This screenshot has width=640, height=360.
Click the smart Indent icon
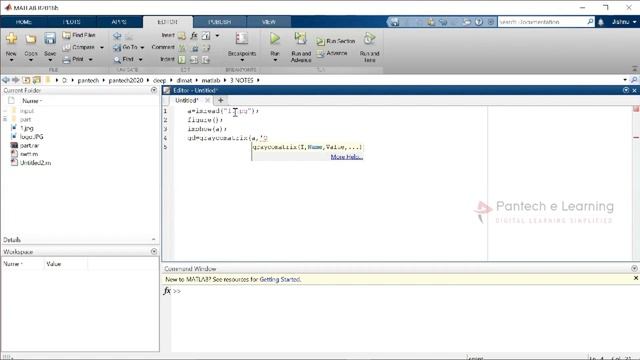(x=182, y=60)
